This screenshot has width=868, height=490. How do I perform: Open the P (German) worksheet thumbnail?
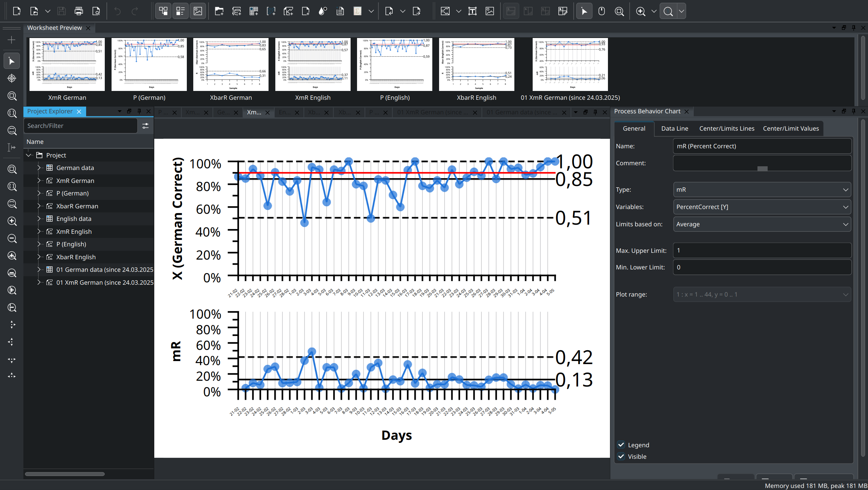(x=149, y=64)
